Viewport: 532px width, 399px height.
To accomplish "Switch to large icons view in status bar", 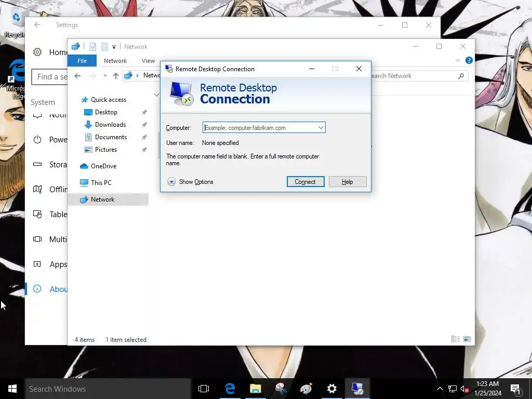I will tap(467, 339).
